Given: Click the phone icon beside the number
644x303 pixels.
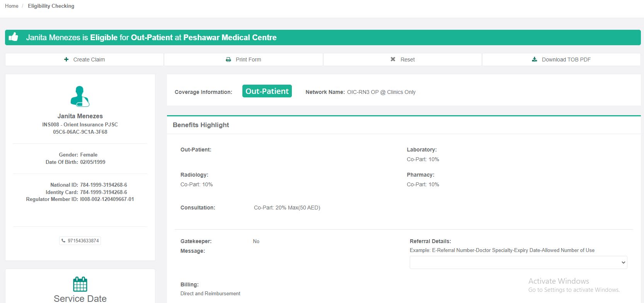Looking at the screenshot, I should tap(63, 241).
